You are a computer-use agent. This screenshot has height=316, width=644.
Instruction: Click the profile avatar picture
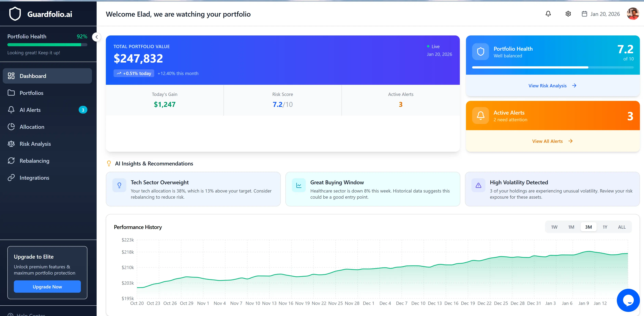click(633, 14)
